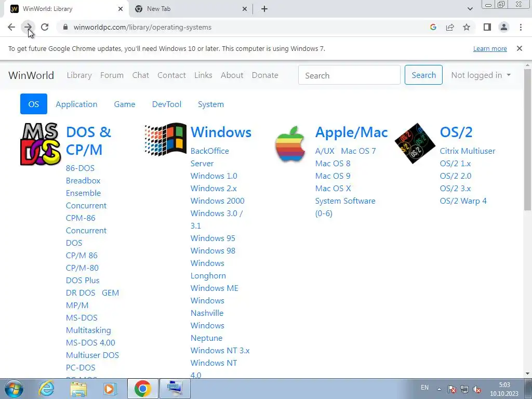532x399 pixels.
Task: Click the scrollbar down arrow
Action: point(527,374)
